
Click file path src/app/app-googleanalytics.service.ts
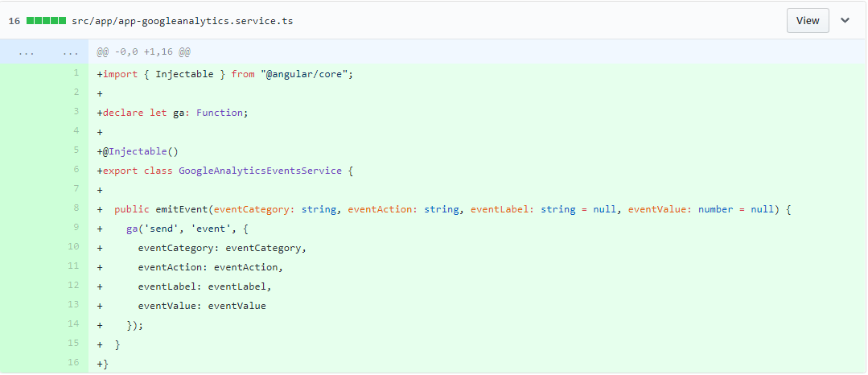(182, 21)
